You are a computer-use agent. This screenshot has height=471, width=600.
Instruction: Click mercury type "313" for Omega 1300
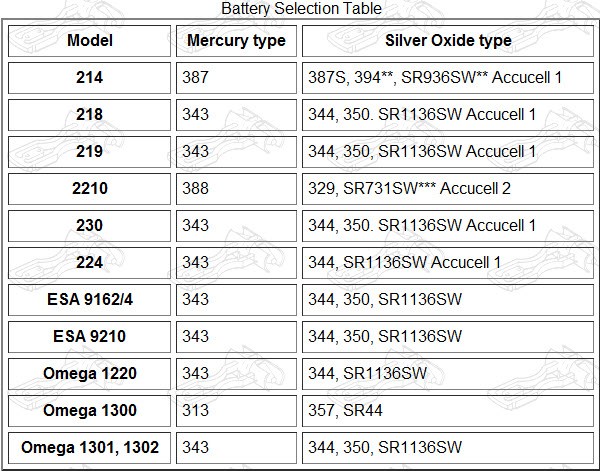236,411
